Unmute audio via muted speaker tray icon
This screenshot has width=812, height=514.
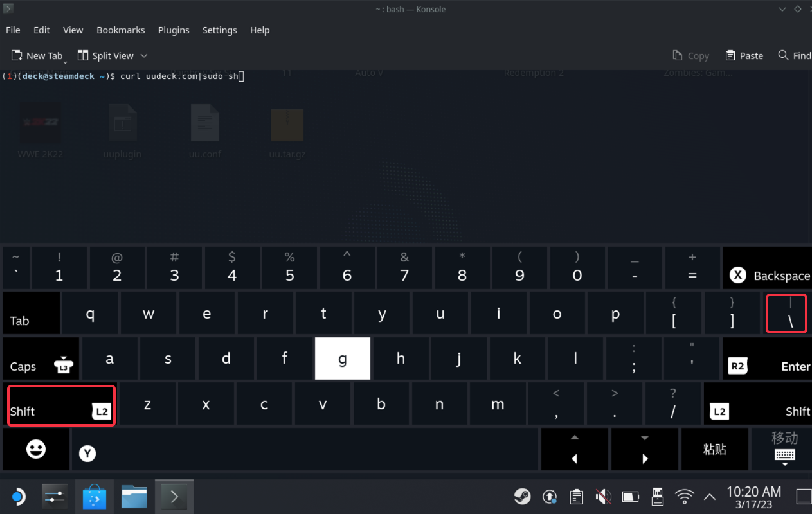point(603,497)
